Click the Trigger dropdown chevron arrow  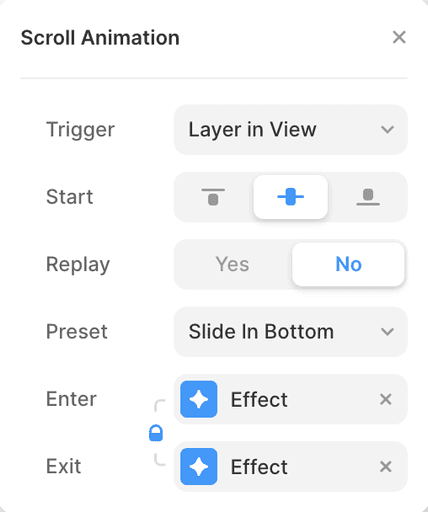click(387, 129)
